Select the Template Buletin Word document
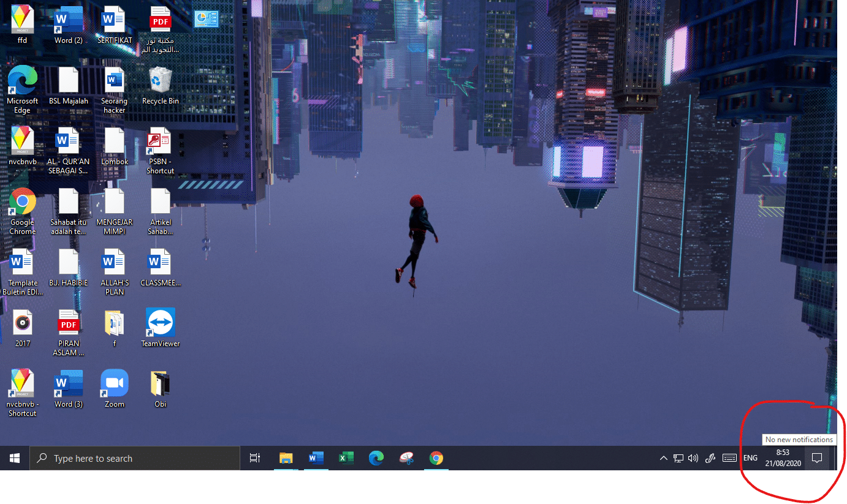 [23, 272]
